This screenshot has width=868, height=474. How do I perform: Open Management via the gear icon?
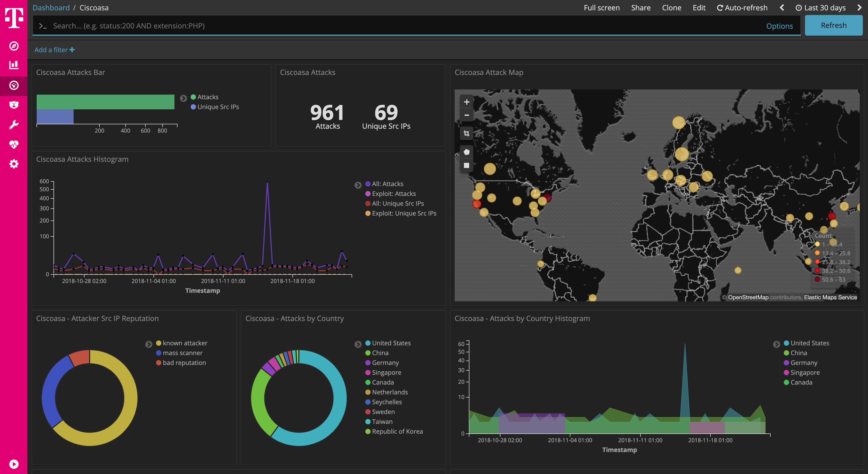coord(13,164)
